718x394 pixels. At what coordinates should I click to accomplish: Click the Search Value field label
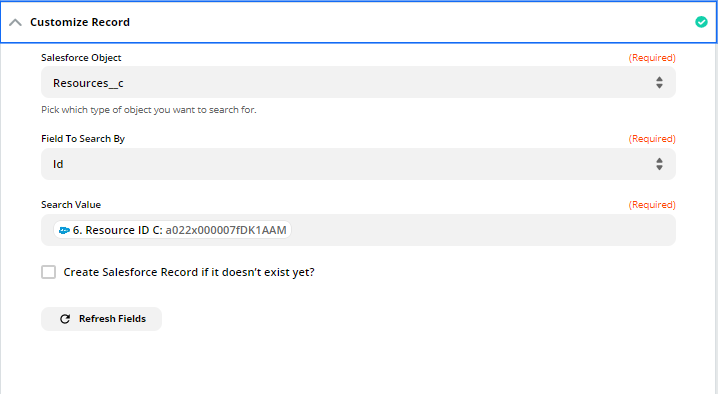click(71, 205)
